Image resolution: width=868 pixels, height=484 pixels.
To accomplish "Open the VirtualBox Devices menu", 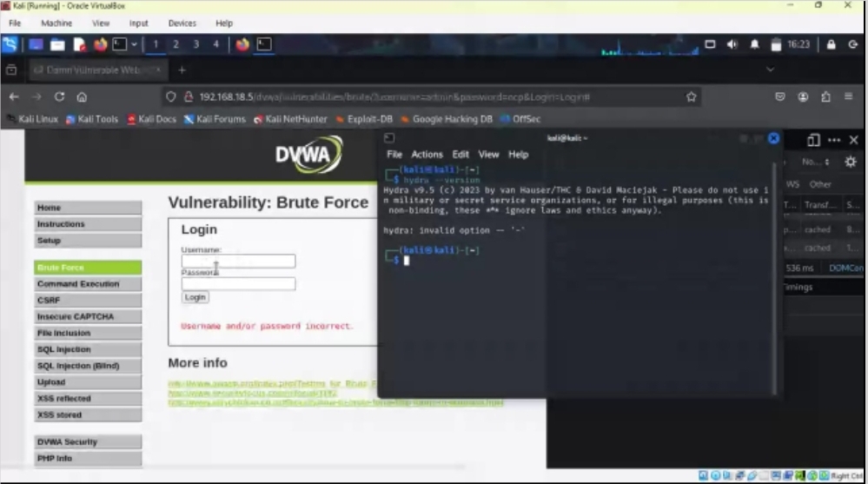I will [x=182, y=23].
